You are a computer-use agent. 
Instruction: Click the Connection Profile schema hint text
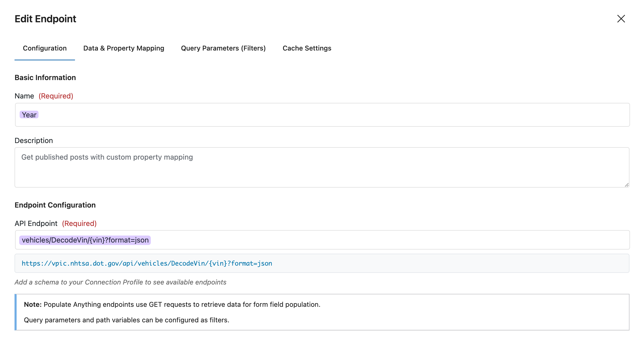click(120, 282)
